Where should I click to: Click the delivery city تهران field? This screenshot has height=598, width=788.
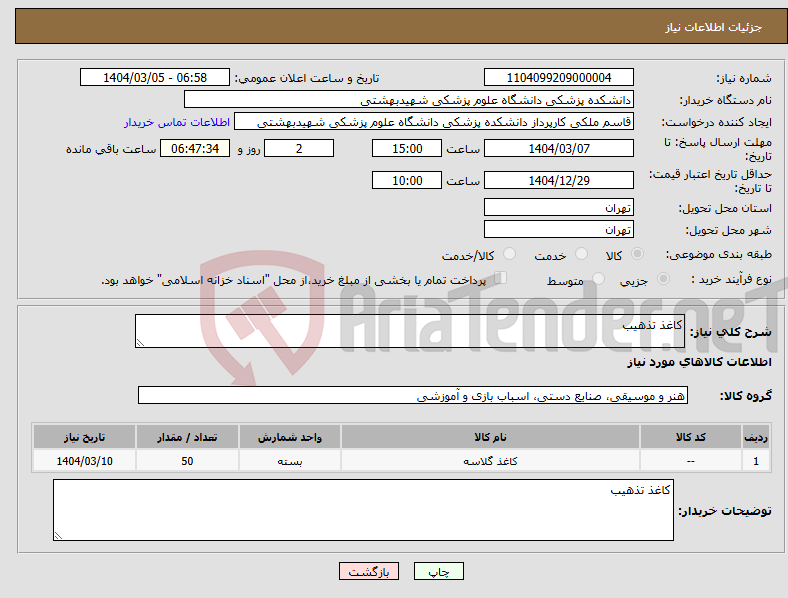[x=558, y=229]
